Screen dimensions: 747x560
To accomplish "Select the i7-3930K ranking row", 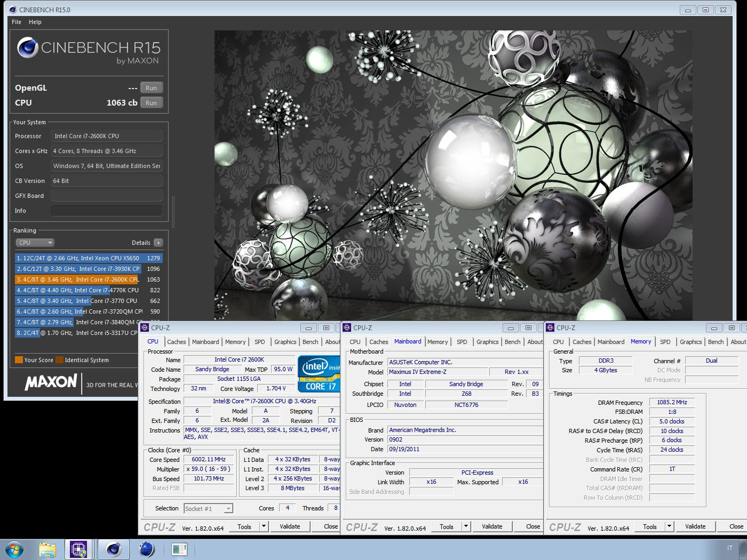I will (89, 269).
